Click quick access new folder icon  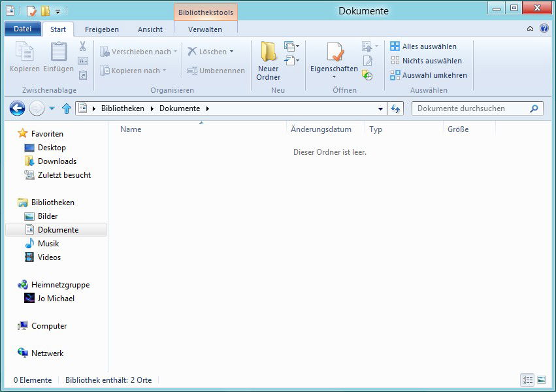[x=45, y=11]
